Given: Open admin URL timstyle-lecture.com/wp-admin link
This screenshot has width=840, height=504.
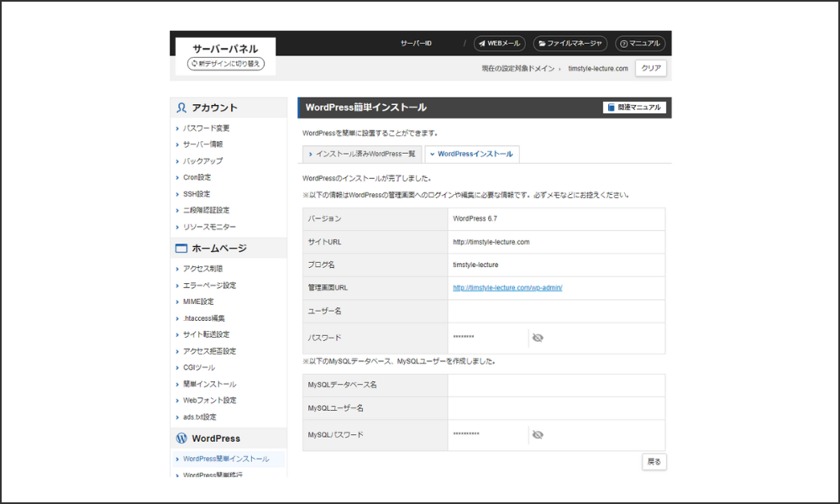Looking at the screenshot, I should pos(507,287).
